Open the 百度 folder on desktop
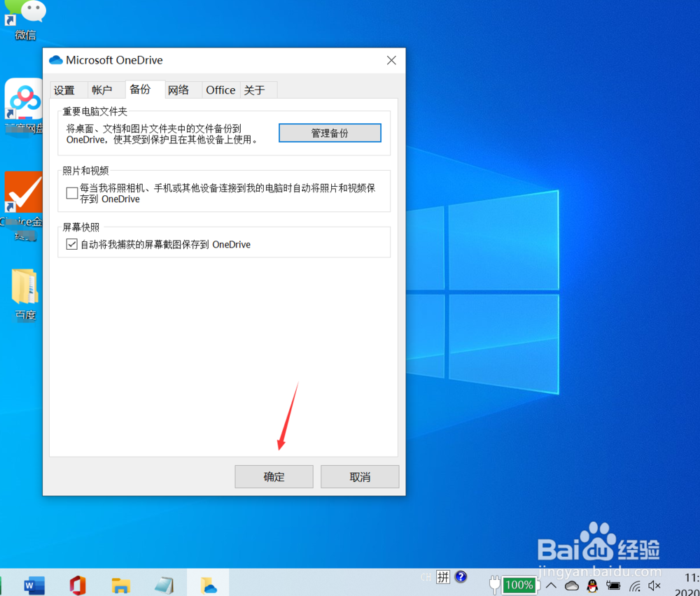This screenshot has height=596, width=700. pyautogui.click(x=25, y=295)
